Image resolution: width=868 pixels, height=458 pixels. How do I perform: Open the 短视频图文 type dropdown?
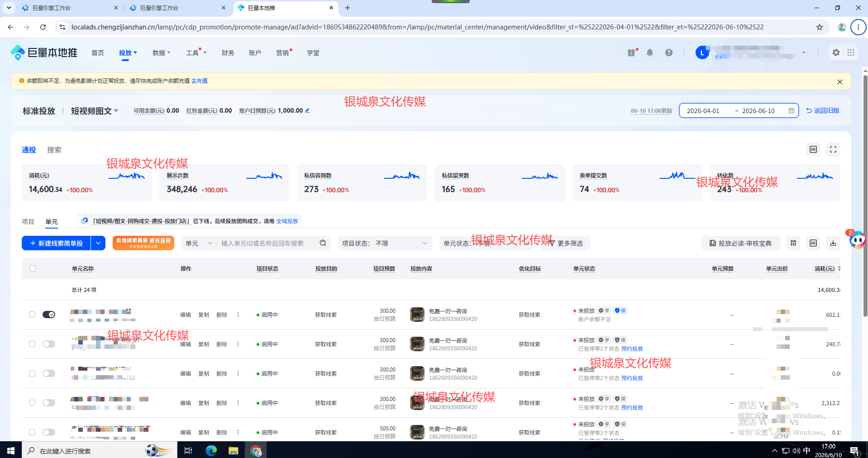point(95,111)
